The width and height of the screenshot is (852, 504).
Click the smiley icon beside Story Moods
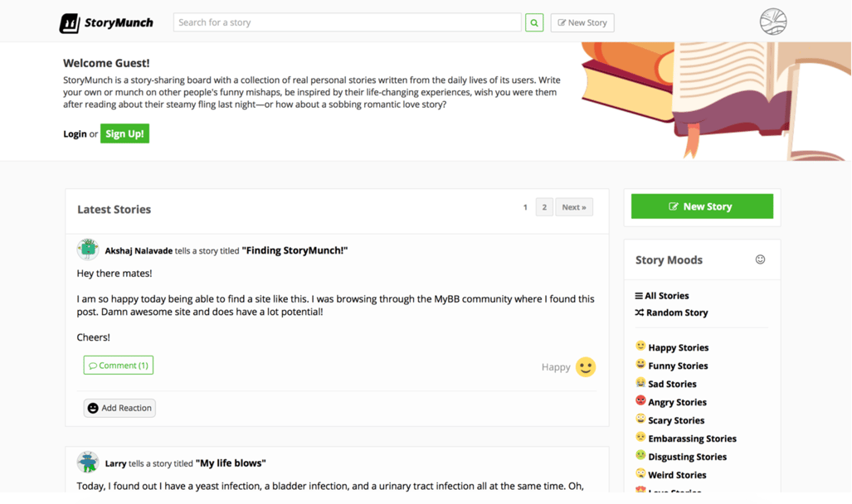(760, 259)
